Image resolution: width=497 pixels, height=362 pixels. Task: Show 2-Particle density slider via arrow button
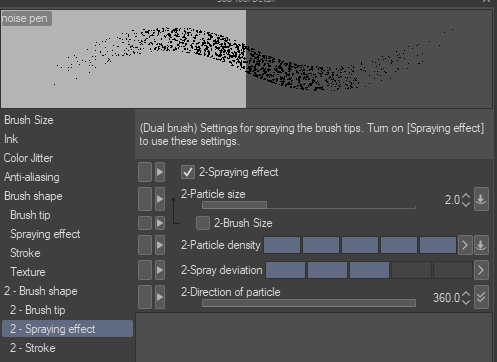click(x=465, y=245)
